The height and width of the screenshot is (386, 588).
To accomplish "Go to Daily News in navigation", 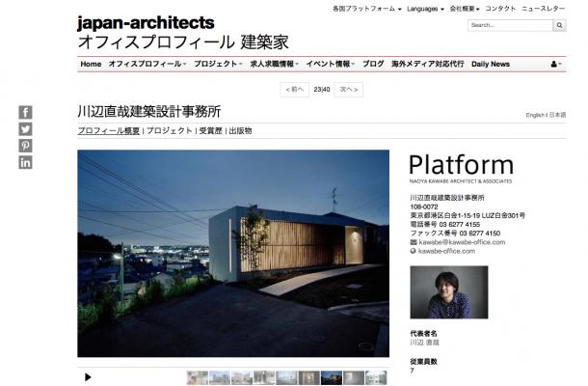I will pyautogui.click(x=491, y=64).
